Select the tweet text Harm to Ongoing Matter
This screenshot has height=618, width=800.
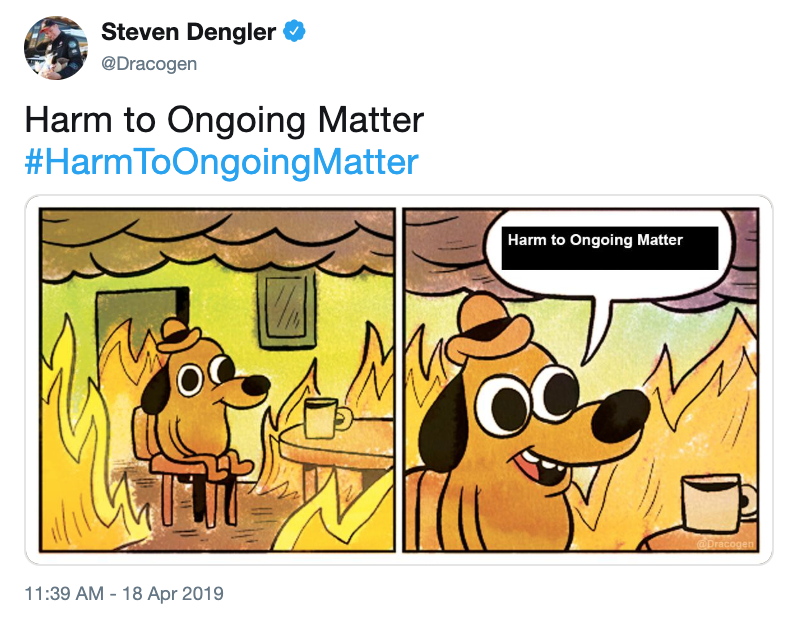pos(225,119)
